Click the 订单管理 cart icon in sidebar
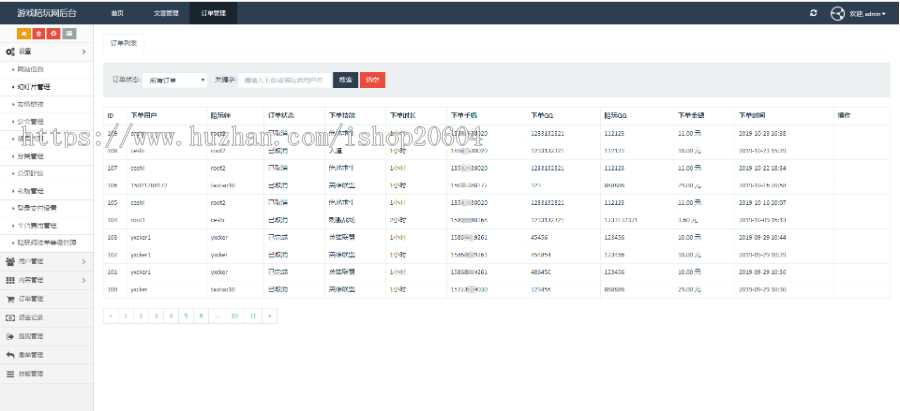Screen dimensions: 900x411 10,298
